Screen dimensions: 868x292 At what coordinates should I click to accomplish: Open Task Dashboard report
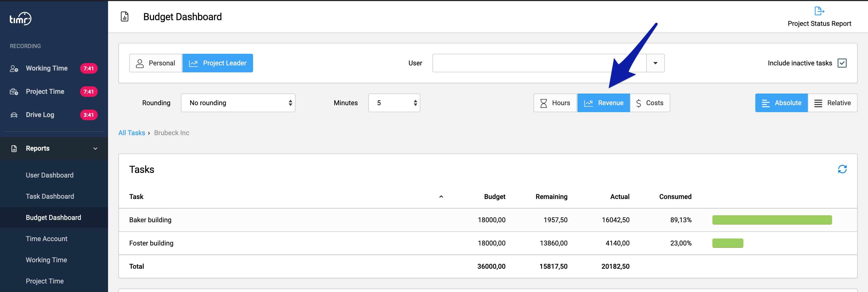tap(50, 197)
